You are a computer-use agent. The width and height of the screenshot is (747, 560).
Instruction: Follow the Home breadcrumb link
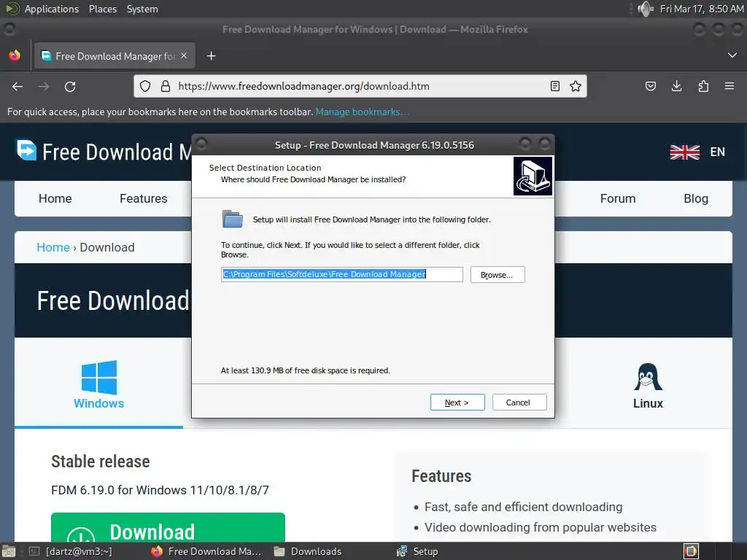[x=53, y=248]
